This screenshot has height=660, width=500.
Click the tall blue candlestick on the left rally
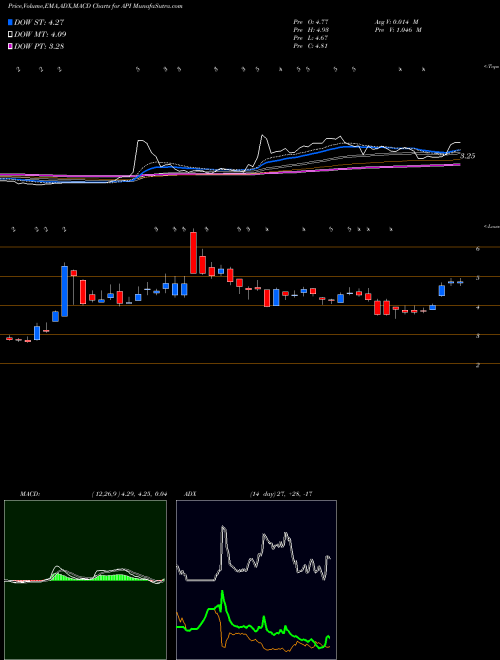point(64,291)
